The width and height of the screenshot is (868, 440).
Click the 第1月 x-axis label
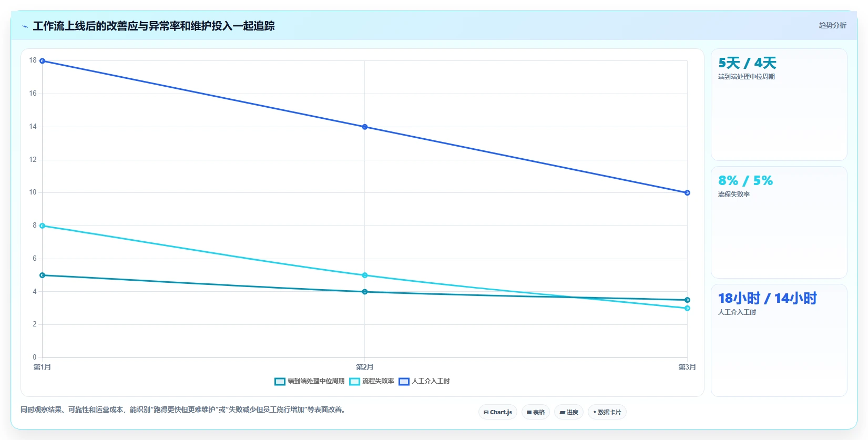(x=42, y=367)
